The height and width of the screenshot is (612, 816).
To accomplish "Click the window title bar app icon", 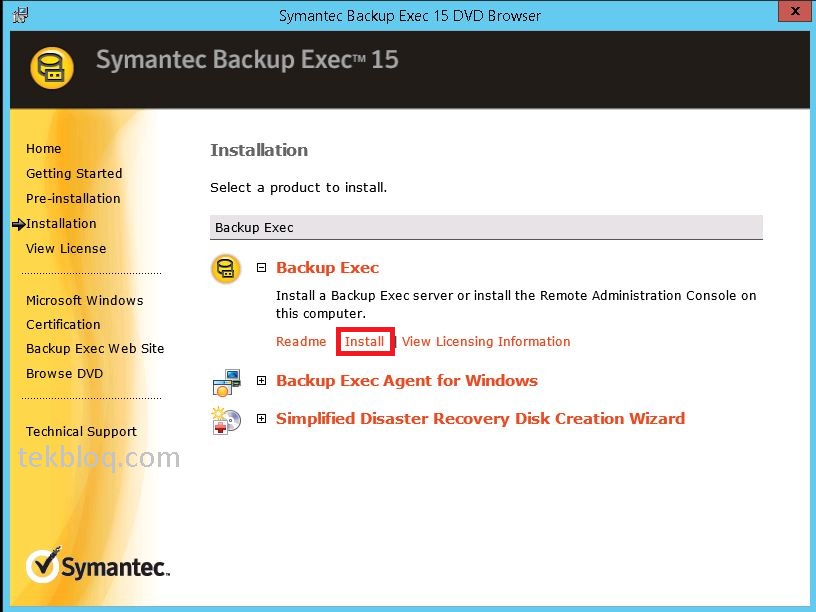I will (x=20, y=15).
